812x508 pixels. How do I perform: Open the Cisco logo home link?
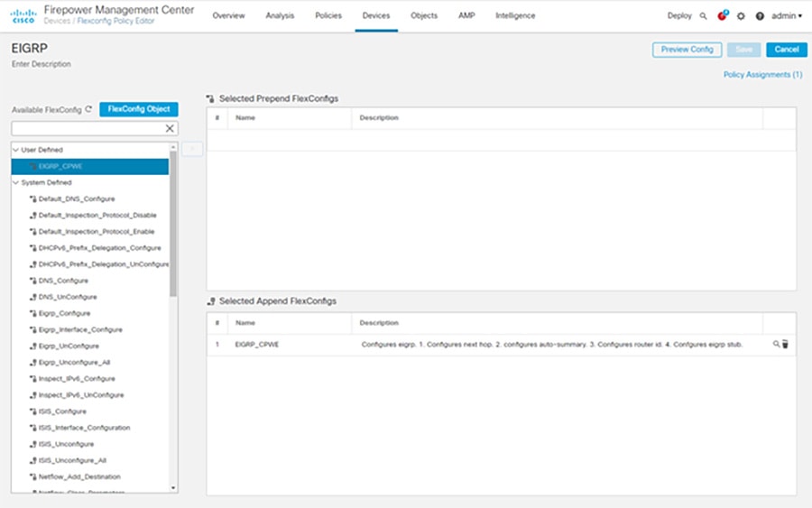coord(23,16)
